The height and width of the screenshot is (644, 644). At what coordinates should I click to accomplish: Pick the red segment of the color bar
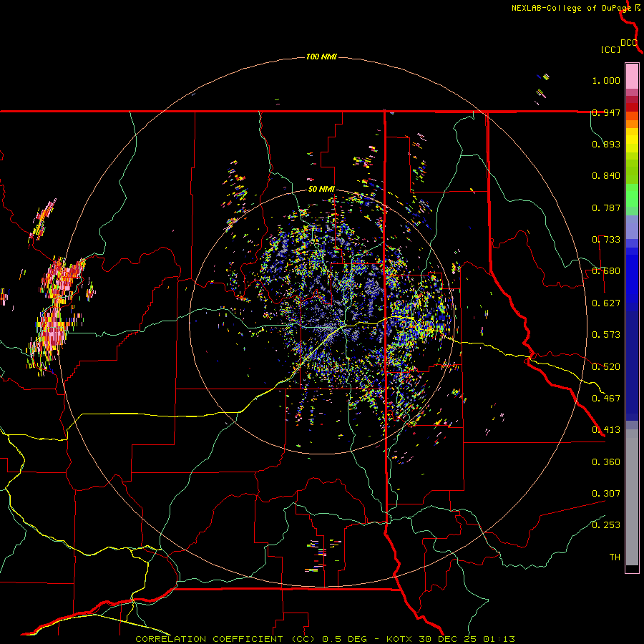[632, 107]
